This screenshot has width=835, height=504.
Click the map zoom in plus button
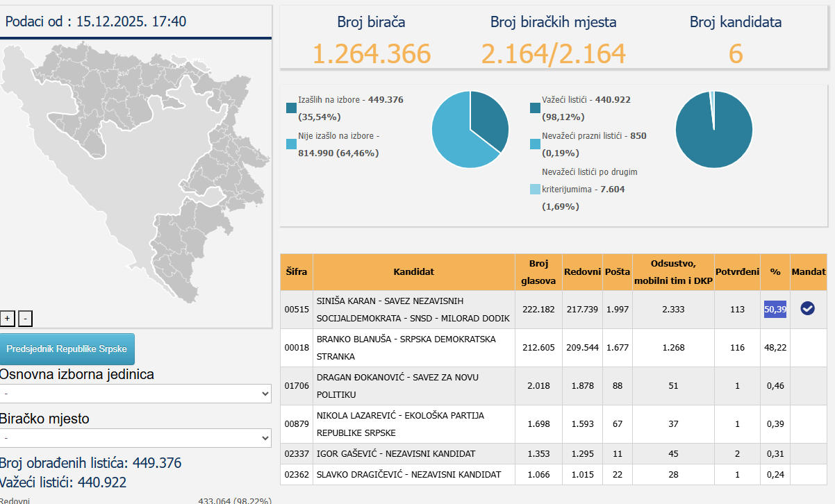point(8,319)
